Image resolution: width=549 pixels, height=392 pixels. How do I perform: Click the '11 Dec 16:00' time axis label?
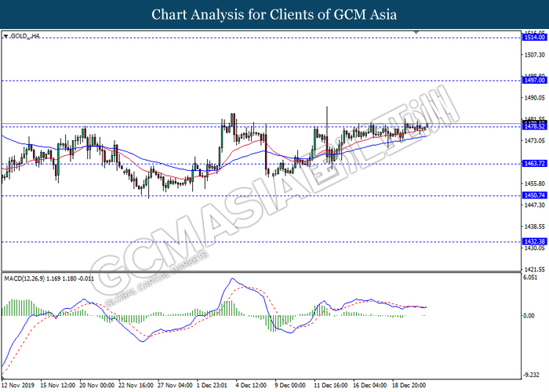click(x=330, y=385)
